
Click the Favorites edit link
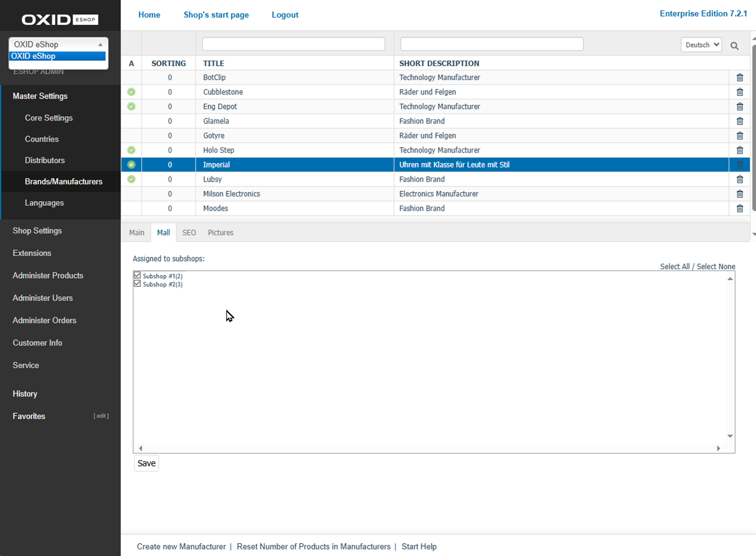101,416
